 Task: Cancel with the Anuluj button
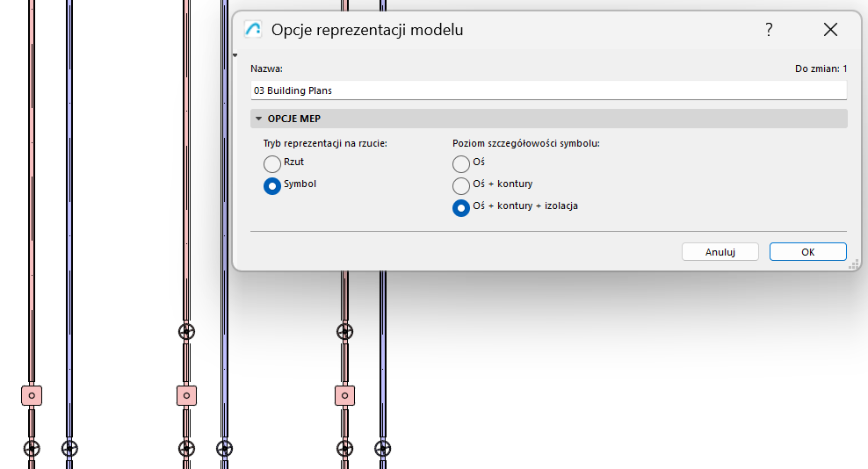point(720,252)
